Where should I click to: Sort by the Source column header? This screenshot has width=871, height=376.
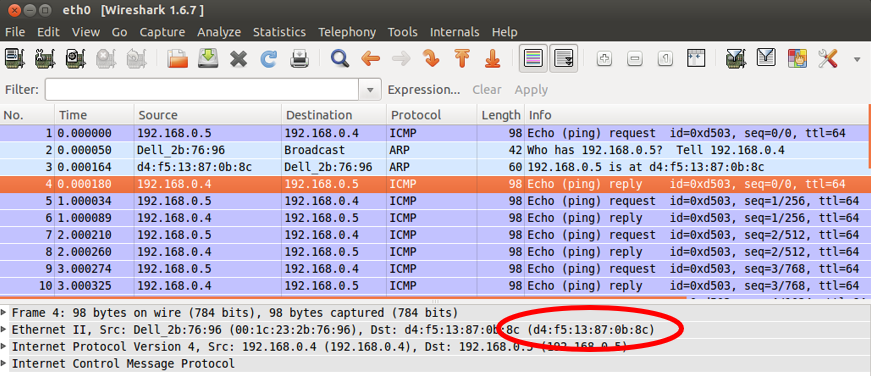coord(208,115)
